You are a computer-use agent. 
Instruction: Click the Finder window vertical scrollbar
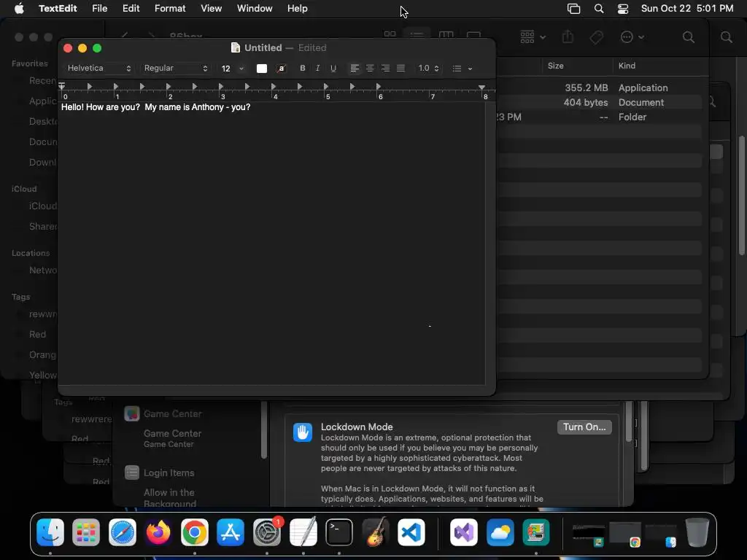pos(741,195)
